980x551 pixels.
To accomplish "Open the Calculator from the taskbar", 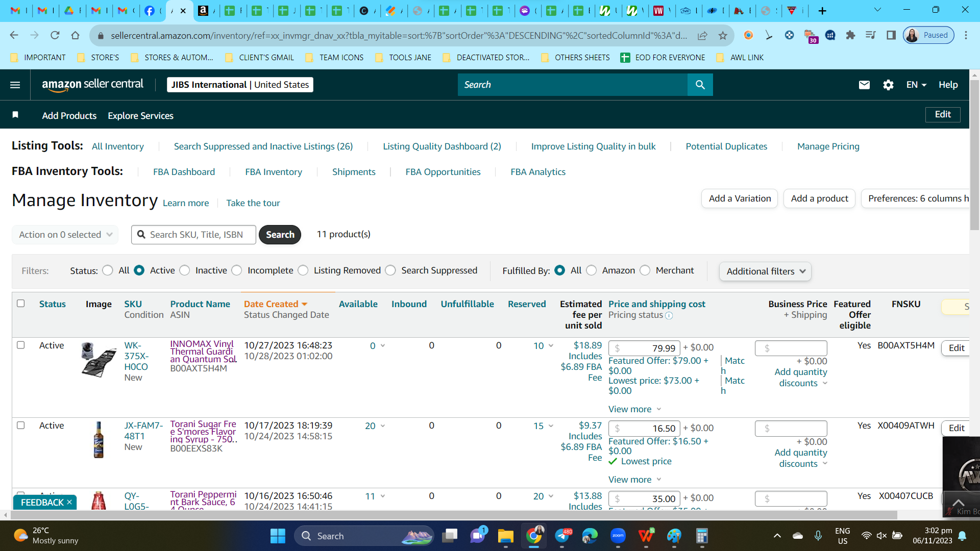I will [x=702, y=536].
